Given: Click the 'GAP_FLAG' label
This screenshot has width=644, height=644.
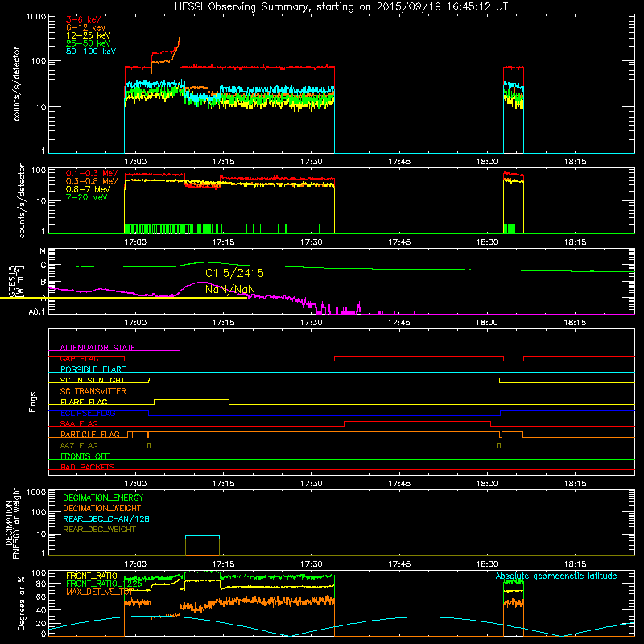Looking at the screenshot, I should point(79,358).
